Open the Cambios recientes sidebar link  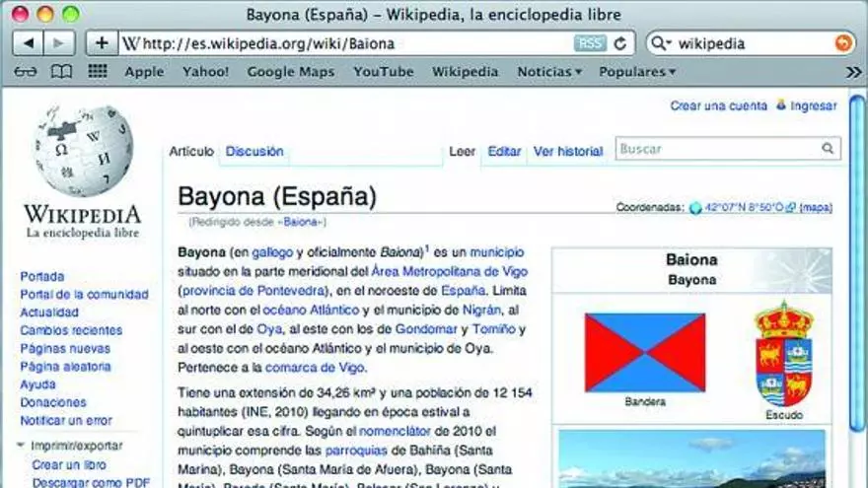coord(71,330)
